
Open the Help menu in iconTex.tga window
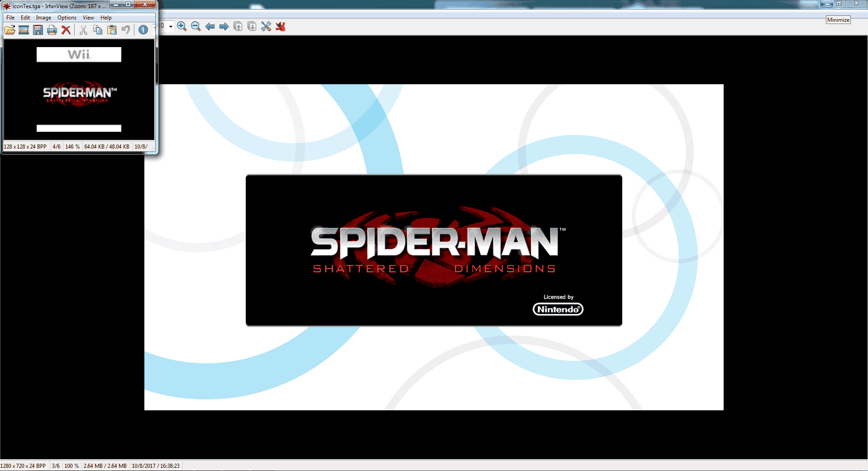(x=106, y=18)
